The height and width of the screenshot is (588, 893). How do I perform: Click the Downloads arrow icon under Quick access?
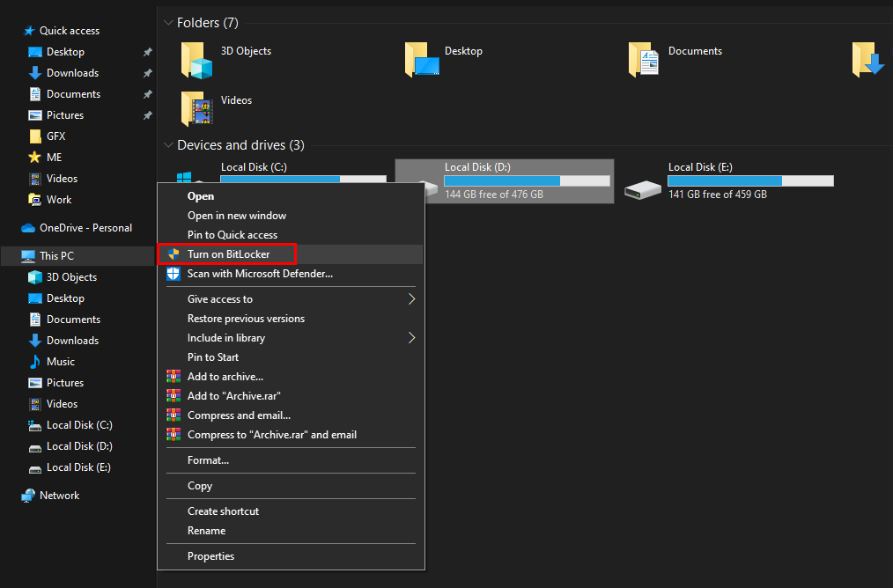click(34, 73)
